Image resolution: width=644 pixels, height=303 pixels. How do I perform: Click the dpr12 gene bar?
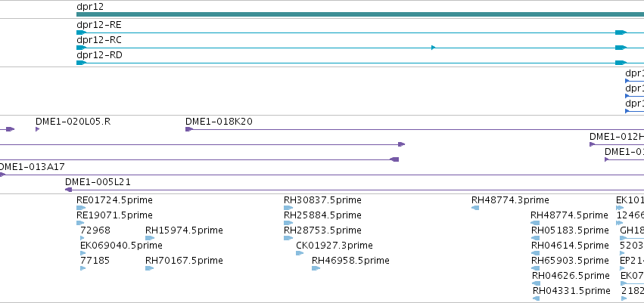(360, 14)
